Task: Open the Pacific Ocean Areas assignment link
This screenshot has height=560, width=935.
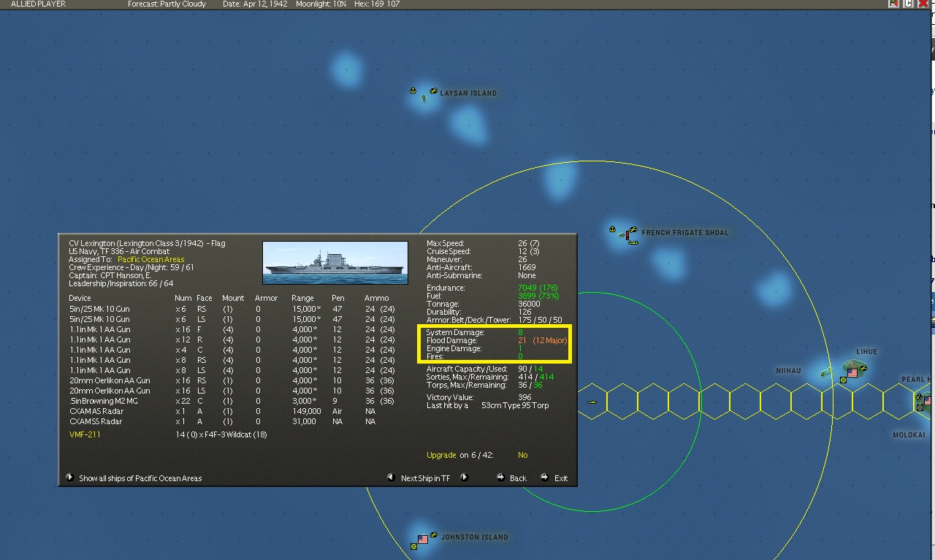Action: [x=150, y=259]
